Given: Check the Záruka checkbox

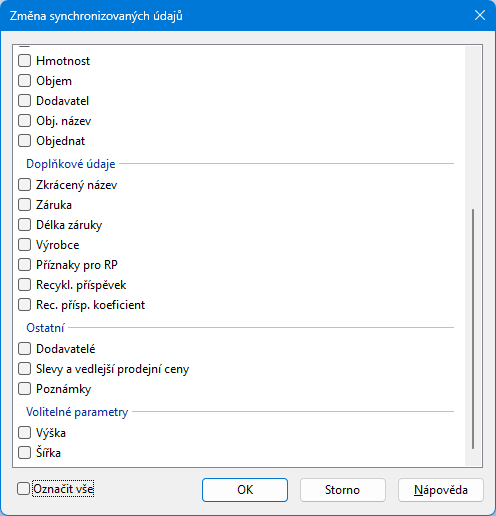Looking at the screenshot, I should [x=24, y=205].
